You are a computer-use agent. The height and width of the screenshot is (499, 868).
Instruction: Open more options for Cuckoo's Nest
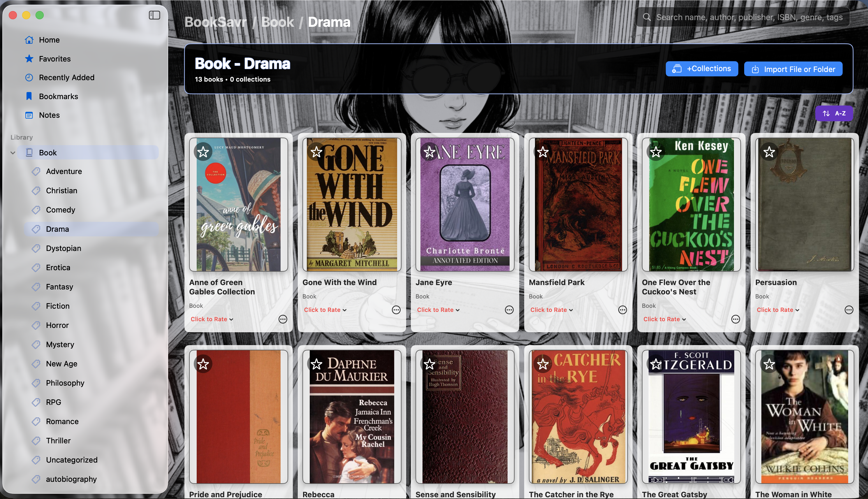coord(736,319)
